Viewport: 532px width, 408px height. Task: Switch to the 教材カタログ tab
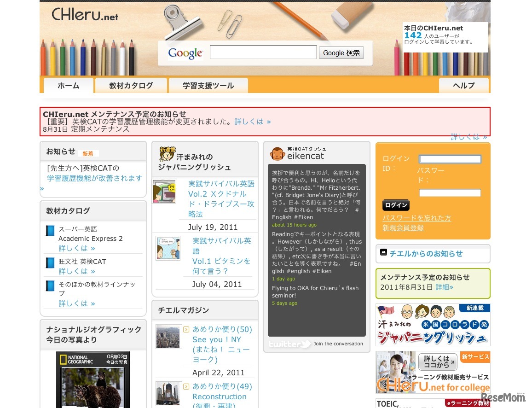pyautogui.click(x=131, y=86)
